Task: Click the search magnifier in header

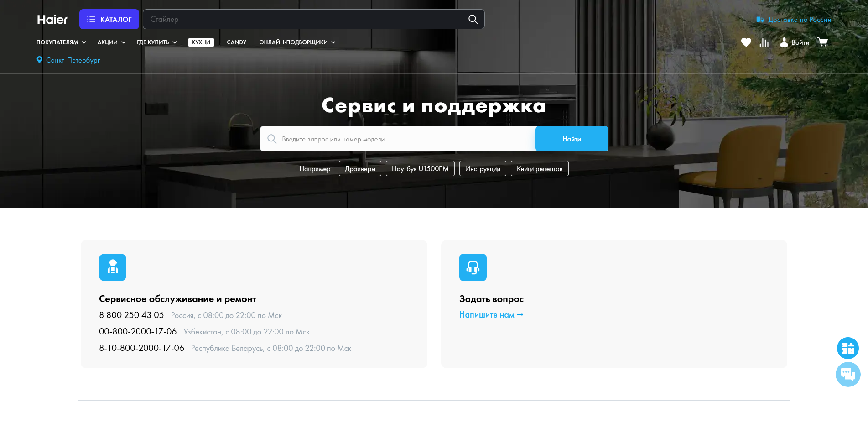Action: click(473, 19)
